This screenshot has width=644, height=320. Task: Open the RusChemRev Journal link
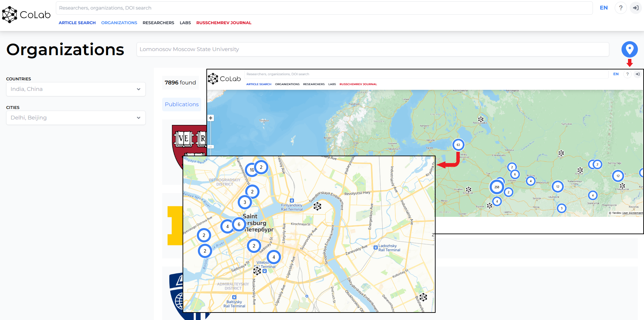pyautogui.click(x=224, y=23)
